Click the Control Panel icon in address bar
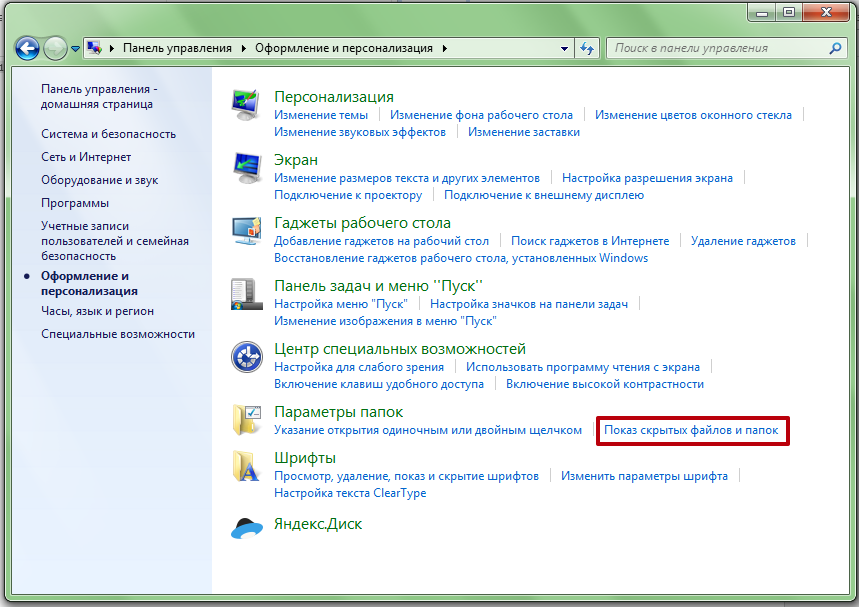Screen dimensions: 859x607 tap(94, 48)
